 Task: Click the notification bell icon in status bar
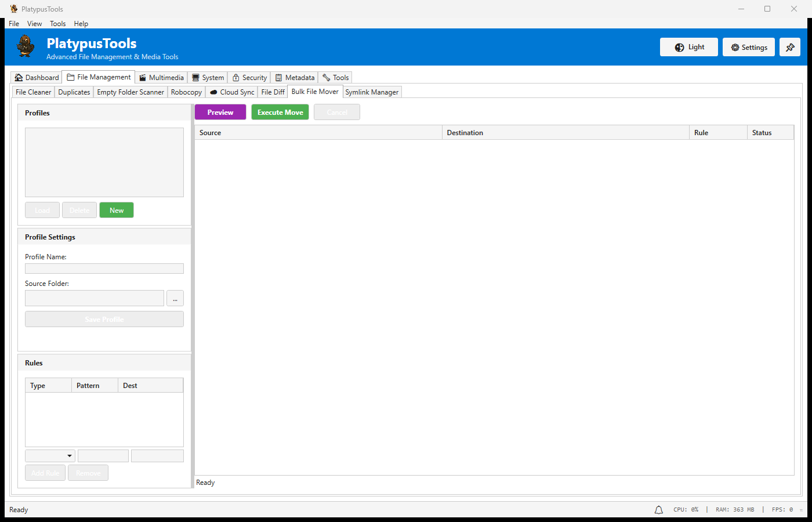(x=658, y=510)
